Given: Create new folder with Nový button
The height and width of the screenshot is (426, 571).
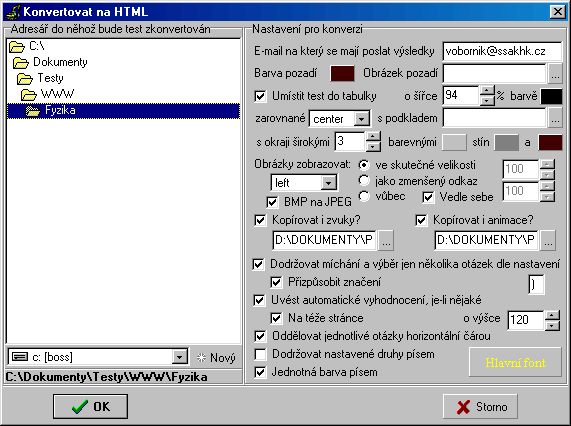Looking at the screenshot, I should tap(216, 358).
